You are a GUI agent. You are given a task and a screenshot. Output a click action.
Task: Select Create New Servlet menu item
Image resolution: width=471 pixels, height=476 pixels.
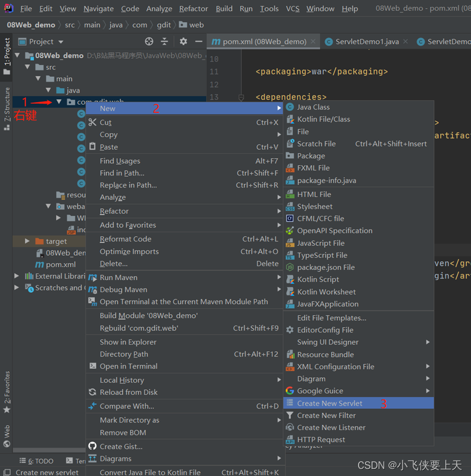click(329, 403)
